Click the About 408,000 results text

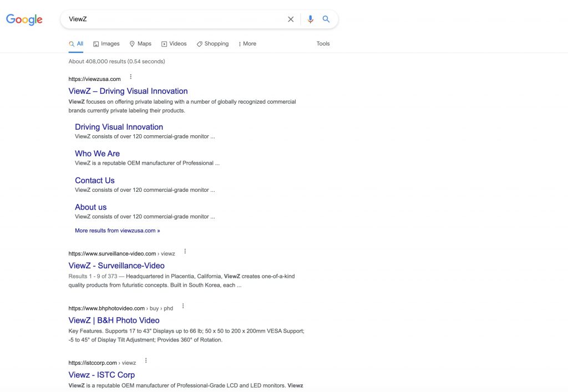[116, 62]
